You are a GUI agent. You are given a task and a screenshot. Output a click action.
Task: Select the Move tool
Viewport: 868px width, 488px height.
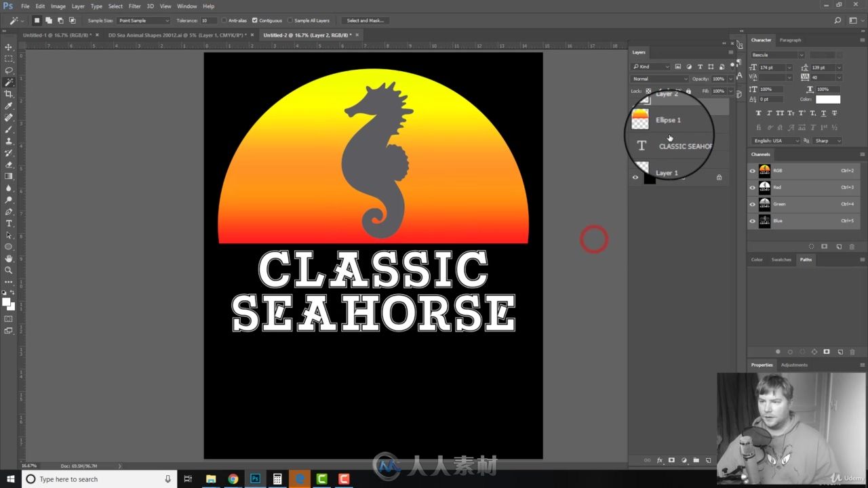(9, 47)
